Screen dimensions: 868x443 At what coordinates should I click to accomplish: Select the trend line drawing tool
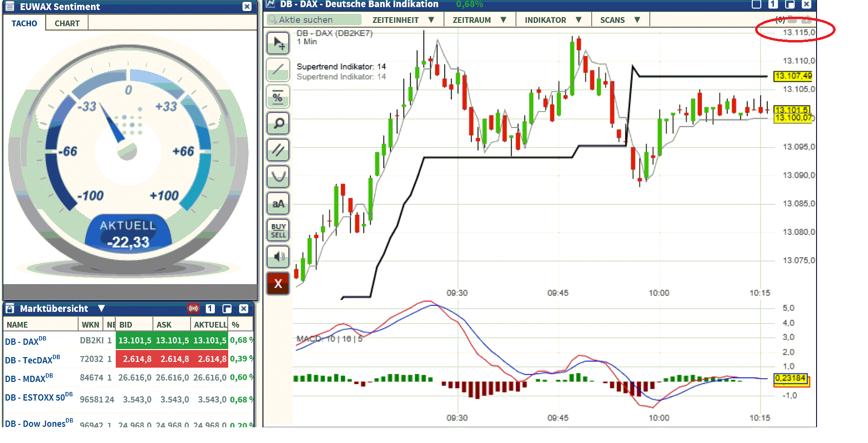click(x=278, y=70)
